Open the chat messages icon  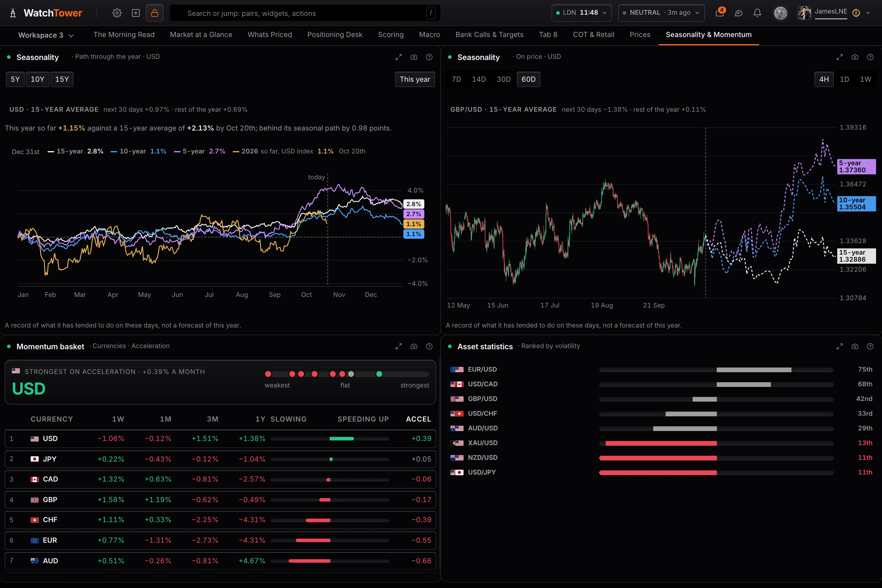pos(738,13)
